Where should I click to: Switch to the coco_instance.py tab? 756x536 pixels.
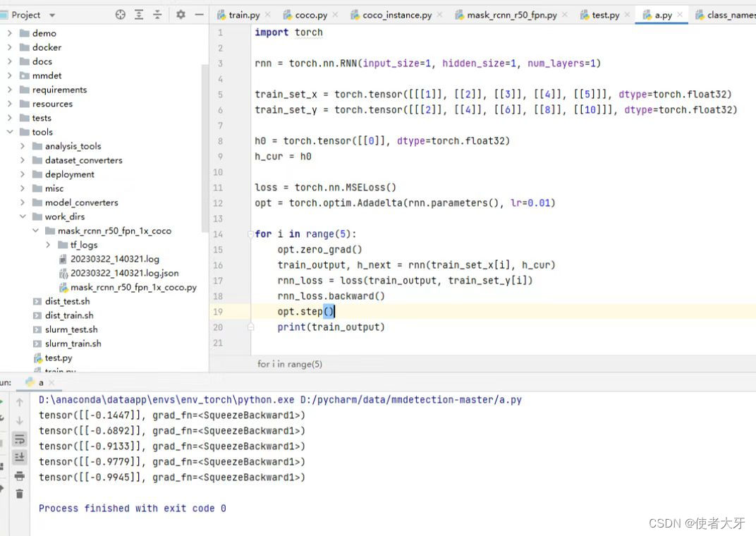(x=397, y=15)
